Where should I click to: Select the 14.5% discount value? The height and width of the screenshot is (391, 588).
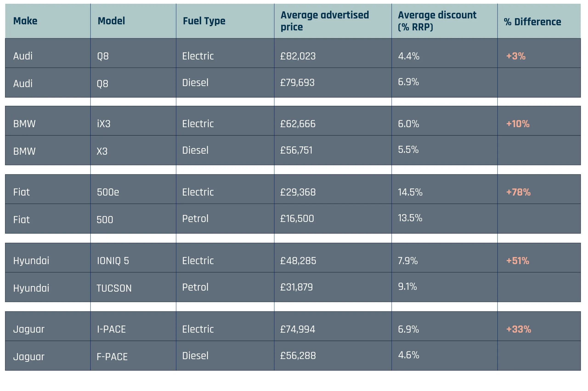410,192
